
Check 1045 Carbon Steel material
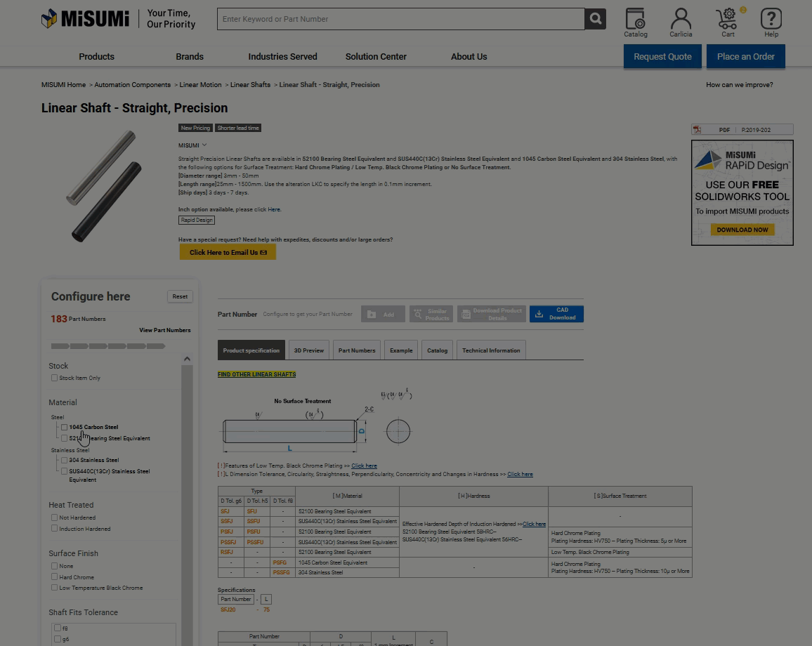[x=64, y=427]
